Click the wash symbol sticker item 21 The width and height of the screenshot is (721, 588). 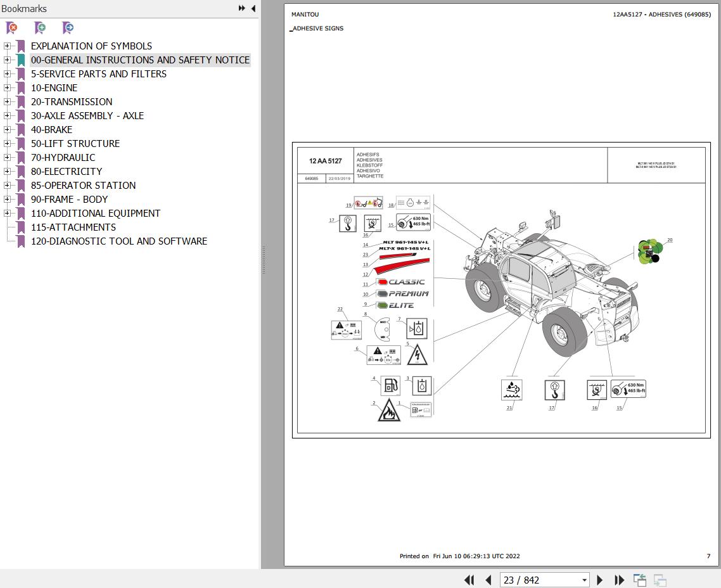pos(511,390)
